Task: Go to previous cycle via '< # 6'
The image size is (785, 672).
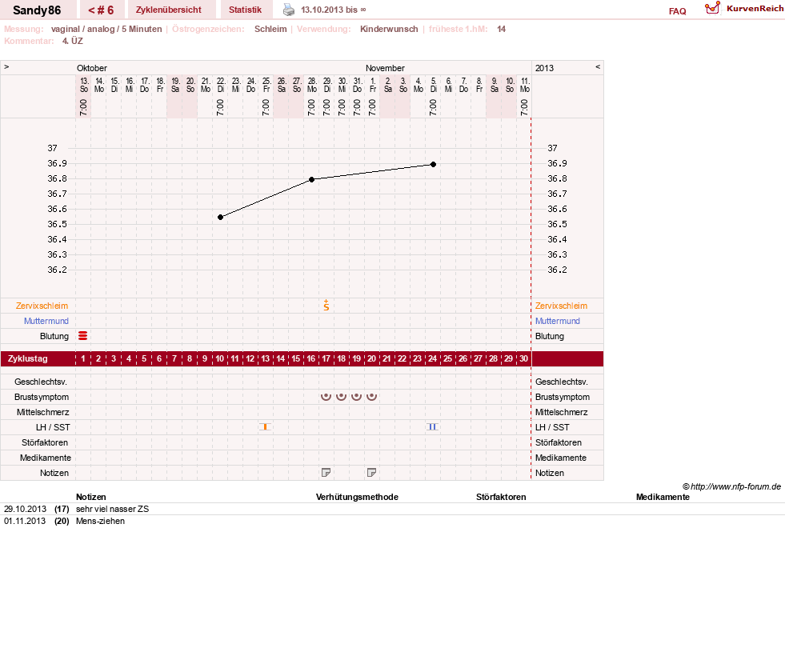Action: pyautogui.click(x=101, y=10)
